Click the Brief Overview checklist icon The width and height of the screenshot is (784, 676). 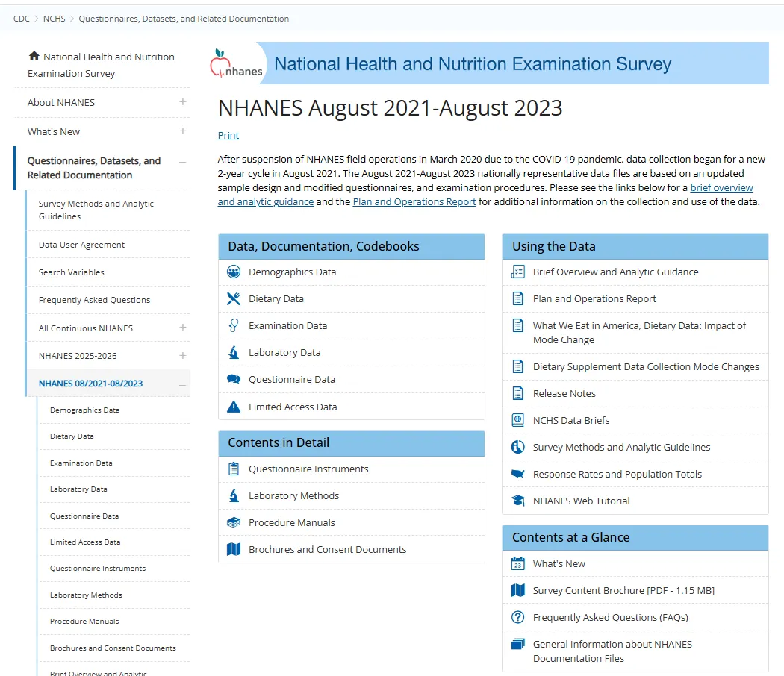[x=518, y=272]
